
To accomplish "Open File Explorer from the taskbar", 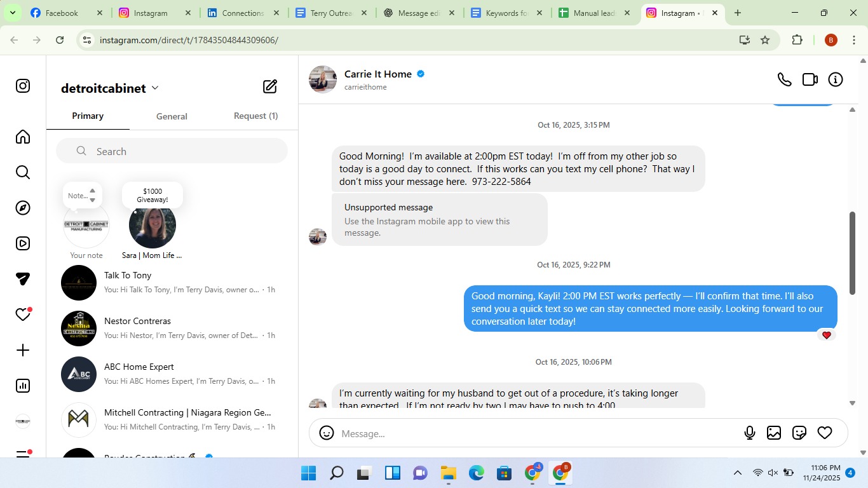I will (449, 473).
